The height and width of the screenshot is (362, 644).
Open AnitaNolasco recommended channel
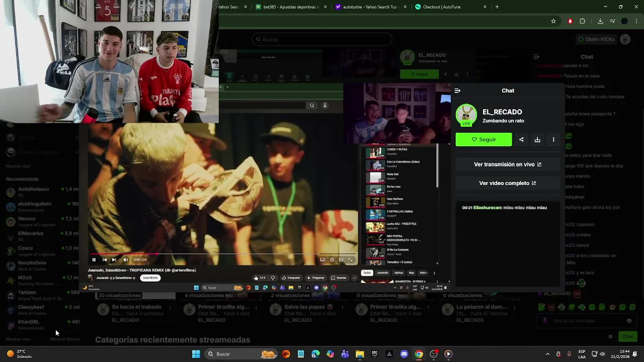click(42, 192)
